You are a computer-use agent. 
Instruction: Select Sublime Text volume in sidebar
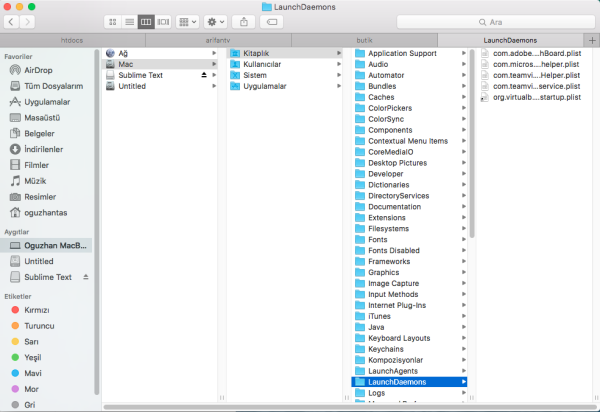pos(47,277)
